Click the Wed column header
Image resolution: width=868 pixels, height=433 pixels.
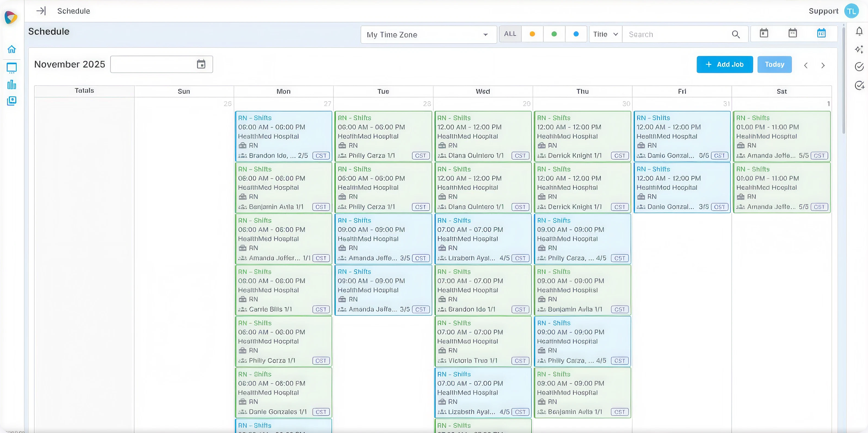pyautogui.click(x=483, y=91)
